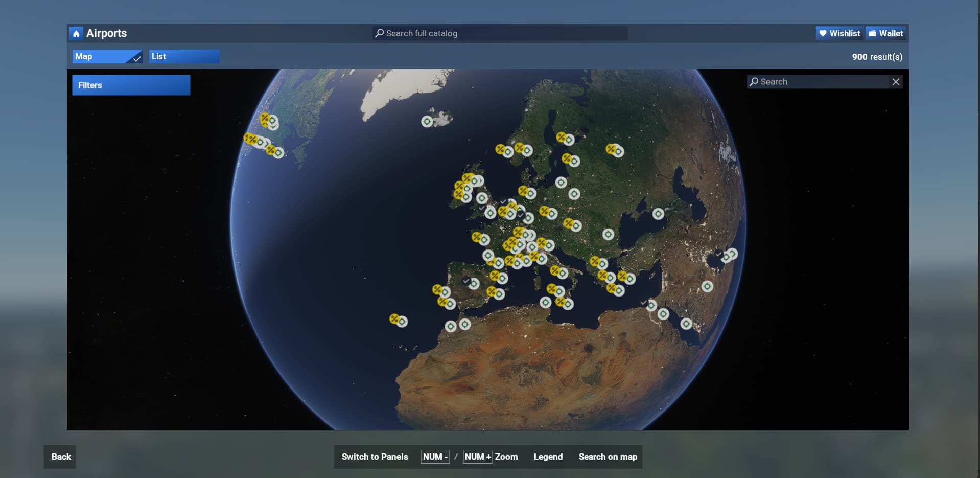Click the yellow discount marker in southwest Norway
Screen dimensions: 980x478
[501, 149]
